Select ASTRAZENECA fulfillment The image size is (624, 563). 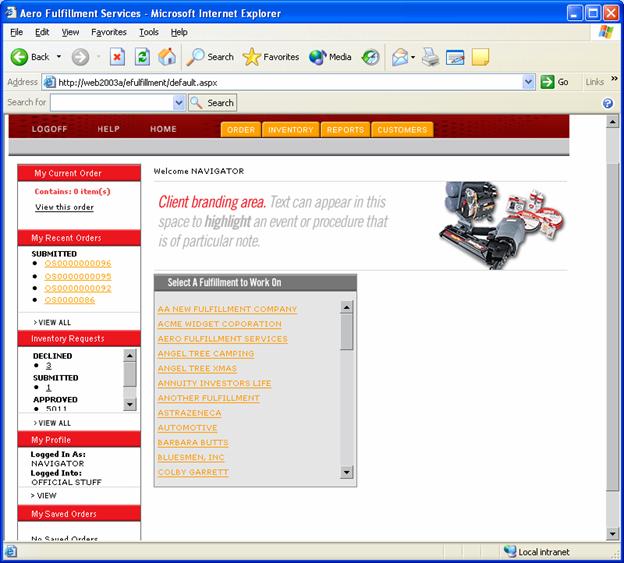coord(189,413)
